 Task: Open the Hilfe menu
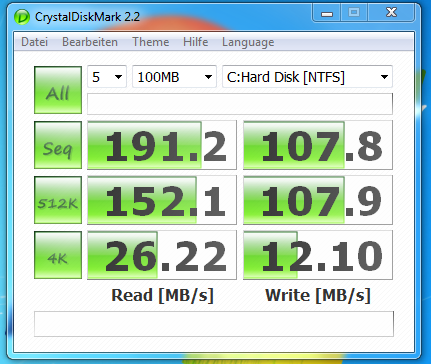(x=195, y=42)
